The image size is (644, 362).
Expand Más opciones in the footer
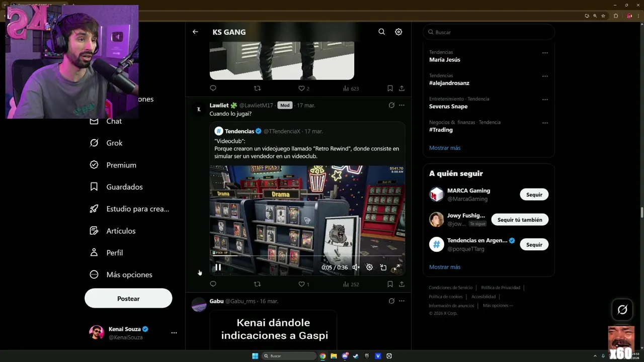(498, 306)
